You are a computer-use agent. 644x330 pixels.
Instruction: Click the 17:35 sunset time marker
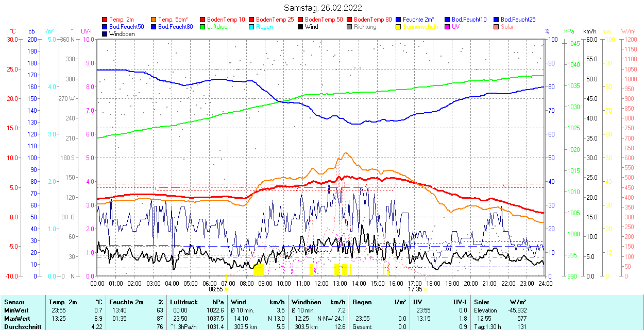coord(415,289)
